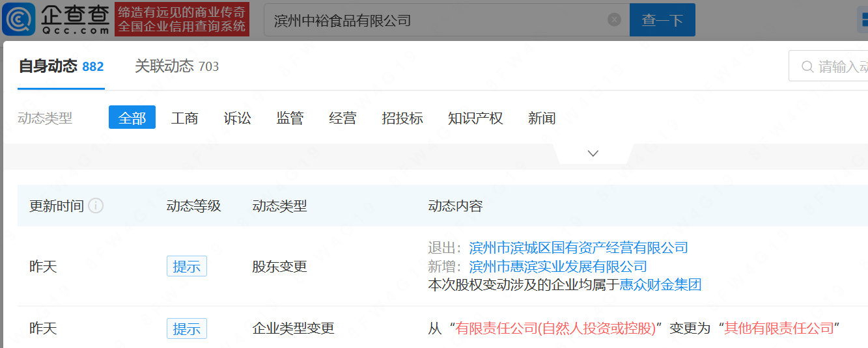Open 滨州市滨城区国有资产经营有限公司 link
Viewport: 868px width, 348px height.
[x=578, y=248]
